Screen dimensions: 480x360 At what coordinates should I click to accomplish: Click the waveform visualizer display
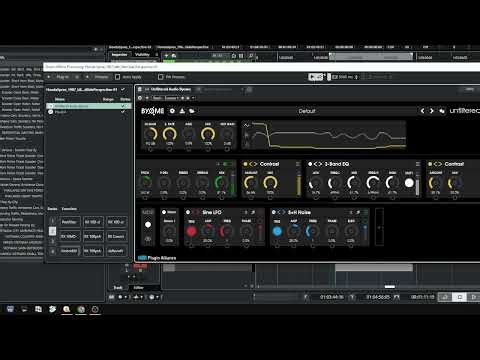[324, 136]
